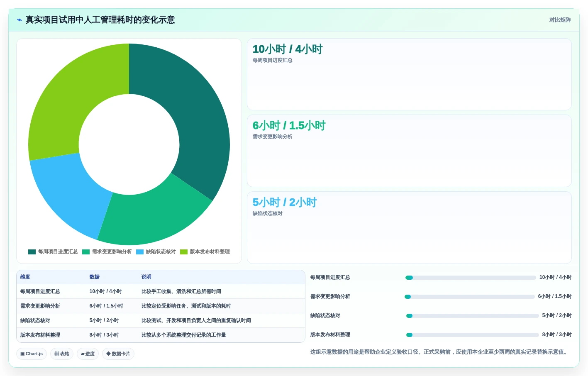588x376 pixels.
Task: Select the 进度 chip
Action: (88, 354)
